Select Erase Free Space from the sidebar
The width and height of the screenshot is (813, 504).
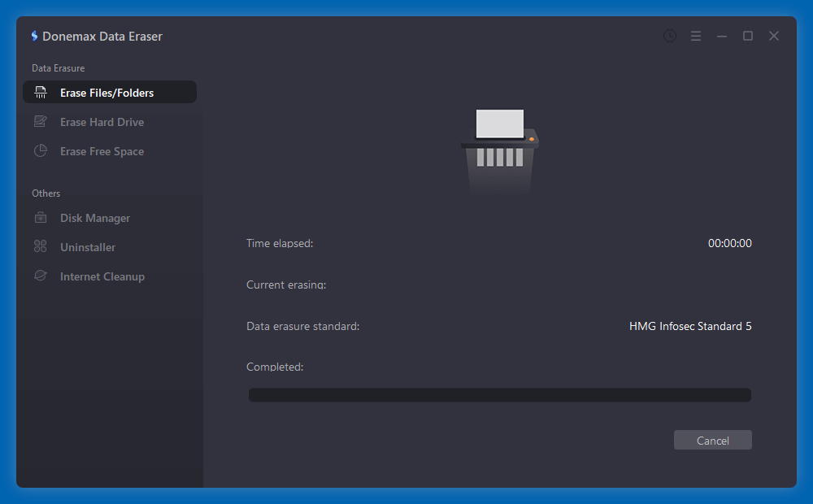[x=102, y=151]
